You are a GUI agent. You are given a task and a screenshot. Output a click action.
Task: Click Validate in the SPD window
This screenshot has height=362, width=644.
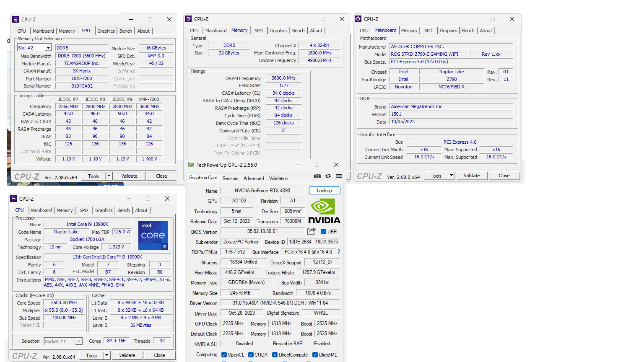[x=129, y=176]
